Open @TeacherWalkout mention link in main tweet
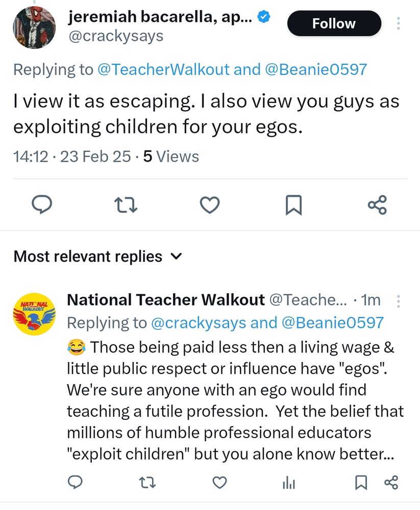Viewport: 420px width, 510px height. [163, 69]
